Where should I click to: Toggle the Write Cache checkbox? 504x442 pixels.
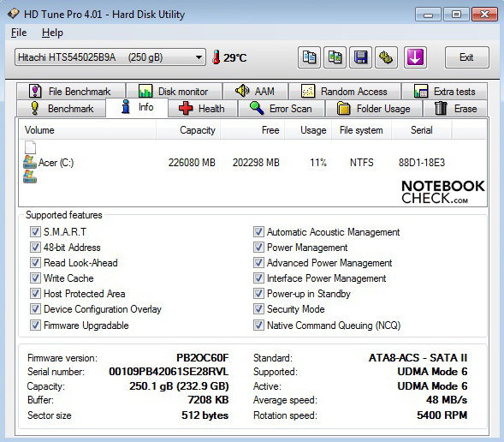coord(35,278)
